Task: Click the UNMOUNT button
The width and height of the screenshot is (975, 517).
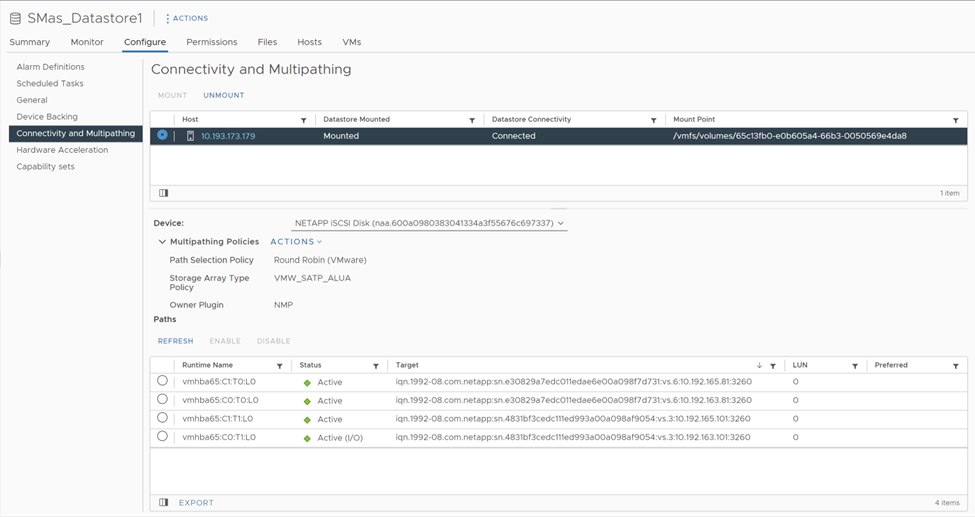Action: coord(224,95)
